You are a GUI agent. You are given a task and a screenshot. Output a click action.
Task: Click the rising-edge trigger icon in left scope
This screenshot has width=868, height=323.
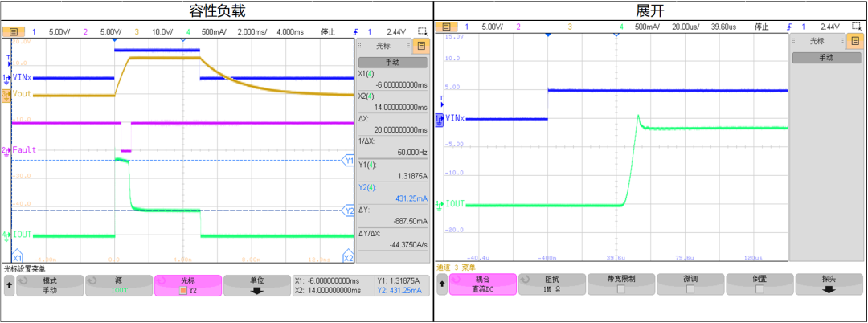356,31
